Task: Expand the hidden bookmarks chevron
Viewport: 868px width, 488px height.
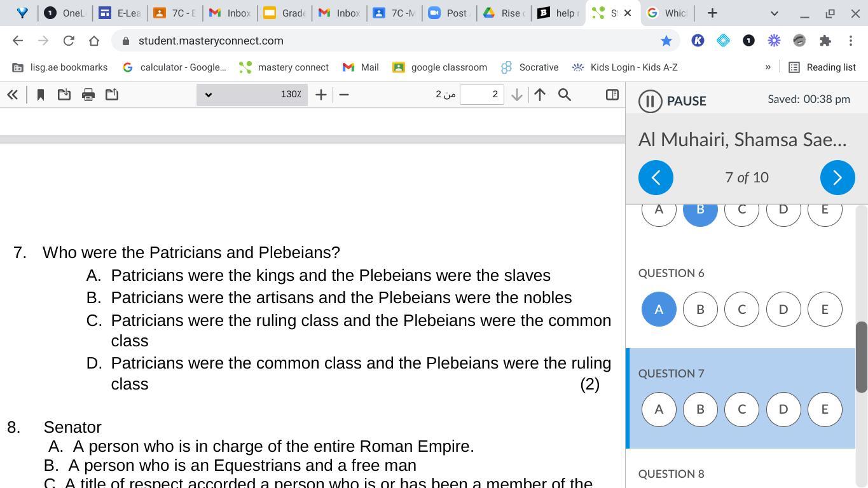Action: [768, 67]
